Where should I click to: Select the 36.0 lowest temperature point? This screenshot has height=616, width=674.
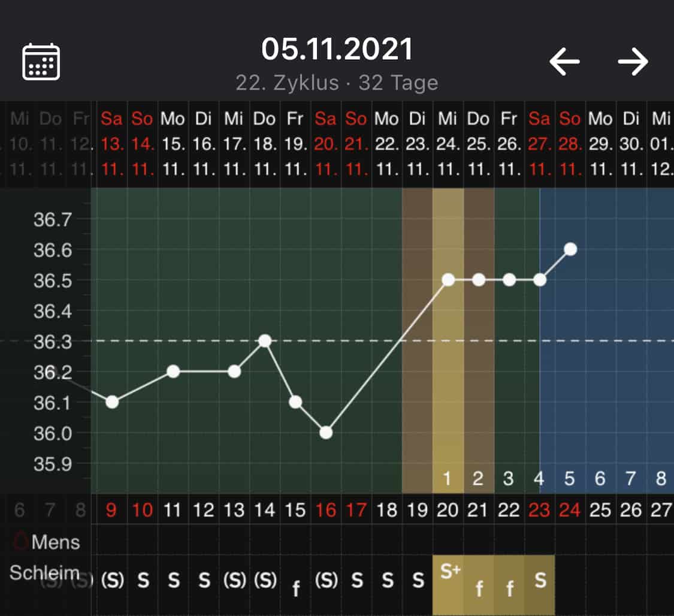326,433
